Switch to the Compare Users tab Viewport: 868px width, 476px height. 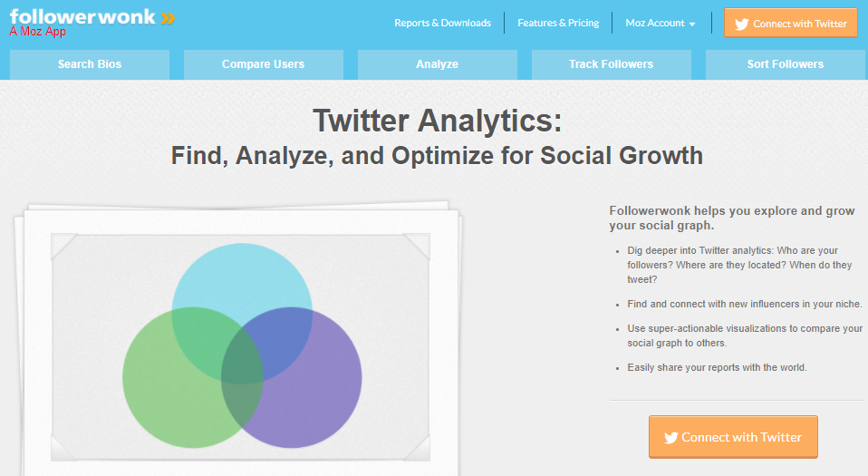[x=263, y=64]
